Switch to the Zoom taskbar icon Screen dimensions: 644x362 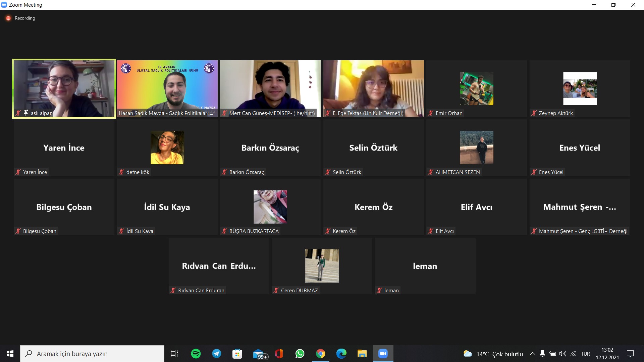(383, 354)
